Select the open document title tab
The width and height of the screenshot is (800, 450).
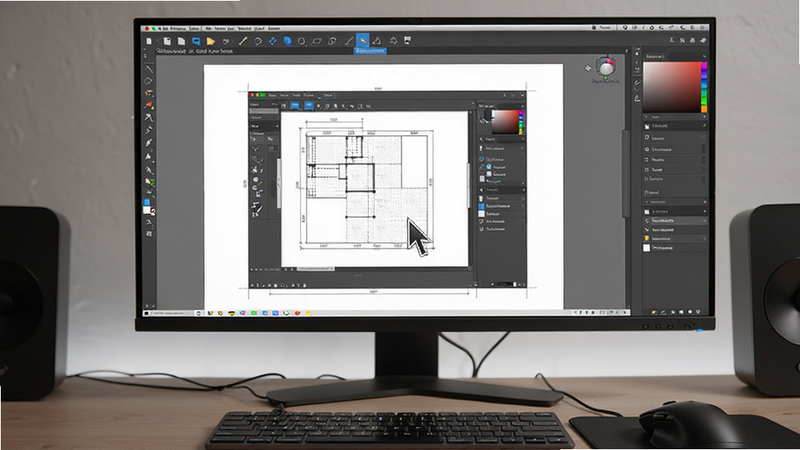(194, 52)
